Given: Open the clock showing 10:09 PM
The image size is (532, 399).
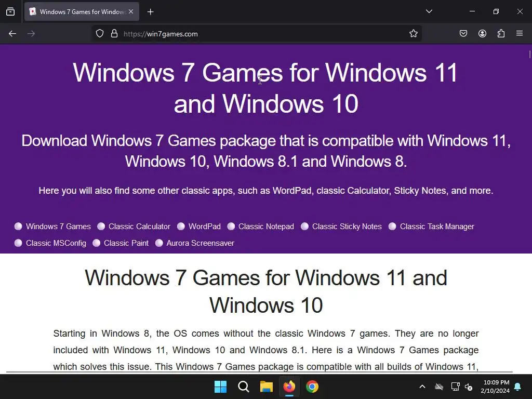Looking at the screenshot, I should pyautogui.click(x=495, y=387).
